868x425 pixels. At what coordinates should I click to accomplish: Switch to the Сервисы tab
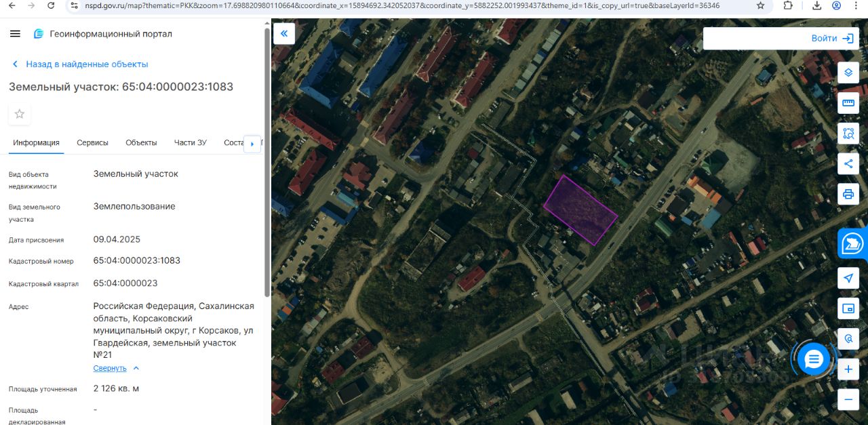click(x=92, y=142)
